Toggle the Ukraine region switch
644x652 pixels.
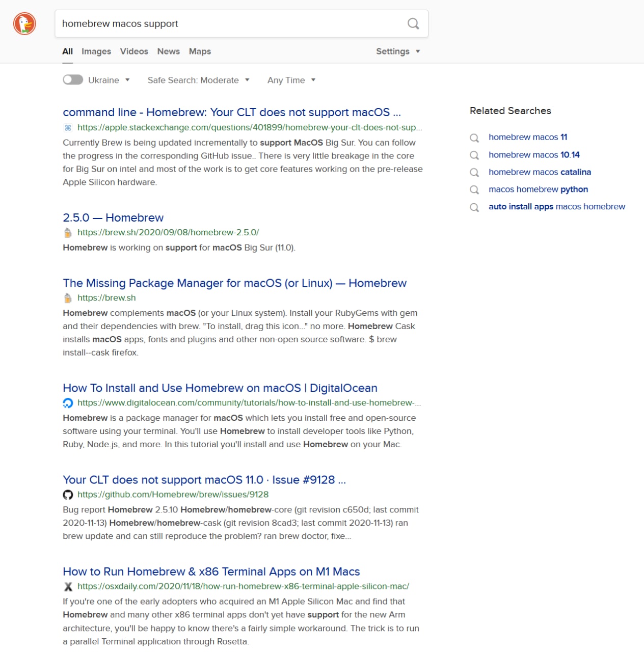(73, 79)
